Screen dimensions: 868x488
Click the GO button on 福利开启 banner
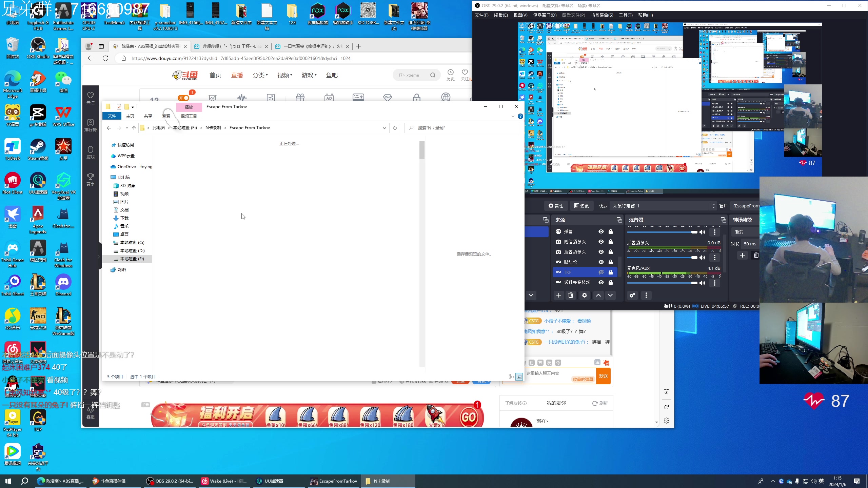tap(469, 417)
